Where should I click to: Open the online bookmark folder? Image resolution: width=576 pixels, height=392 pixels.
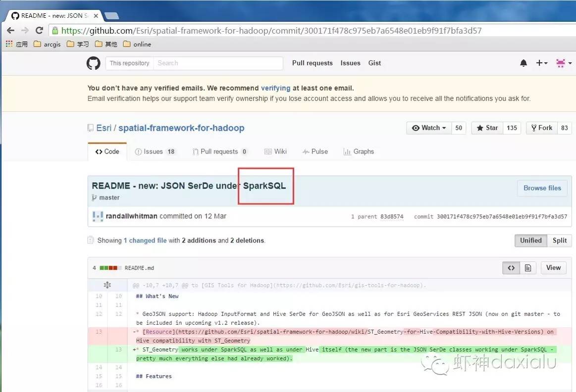[x=137, y=44]
